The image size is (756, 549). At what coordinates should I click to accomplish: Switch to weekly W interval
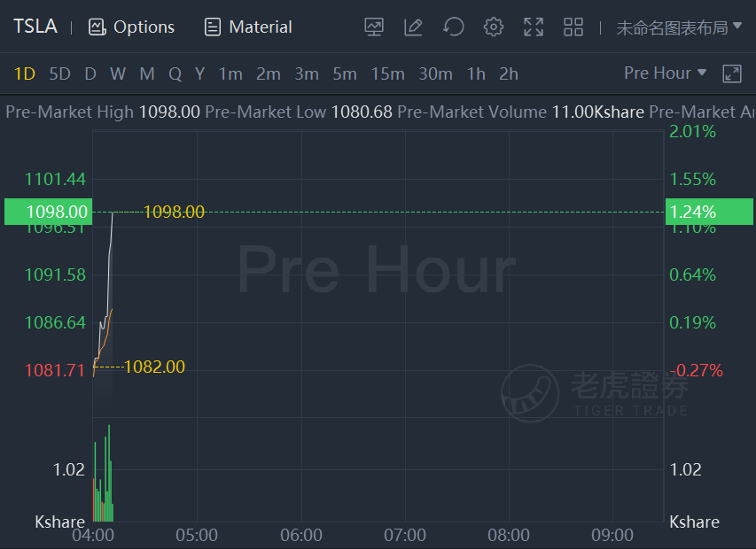coord(118,73)
